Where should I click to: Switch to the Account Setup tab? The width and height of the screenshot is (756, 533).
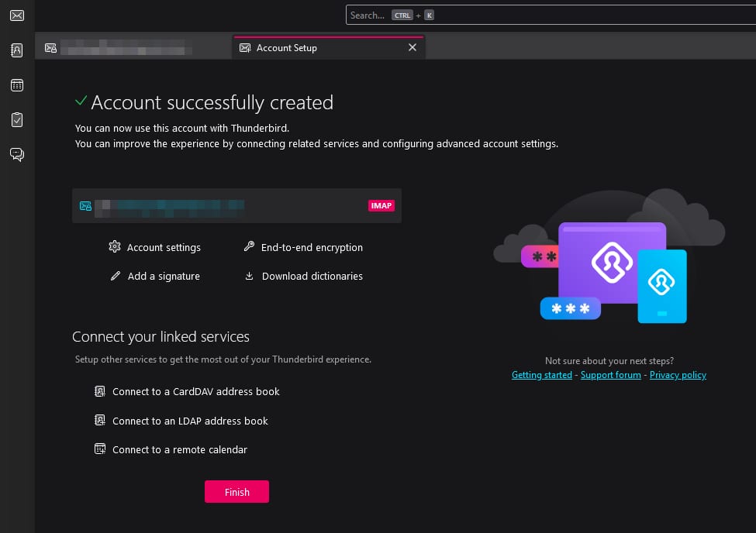[x=287, y=48]
